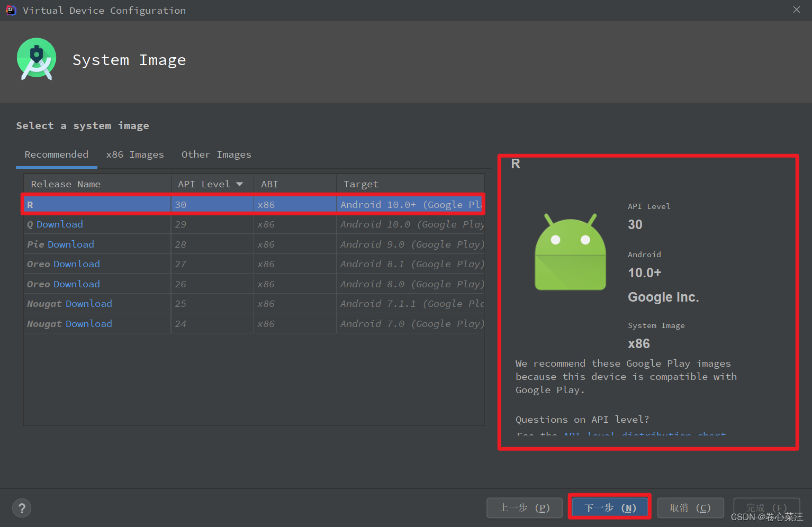Click Android 7.1.1 target cell
The height and width of the screenshot is (527, 812).
coord(410,304)
